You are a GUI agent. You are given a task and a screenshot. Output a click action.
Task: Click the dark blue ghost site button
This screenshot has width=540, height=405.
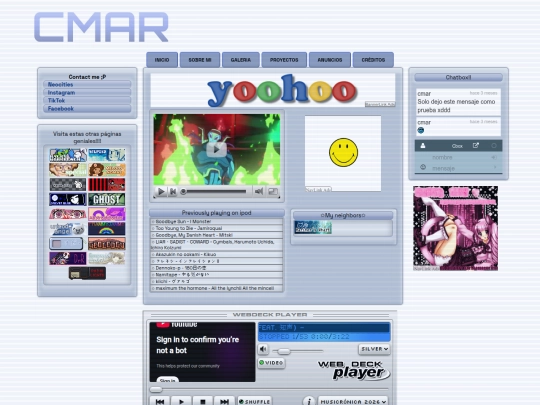coord(68,199)
